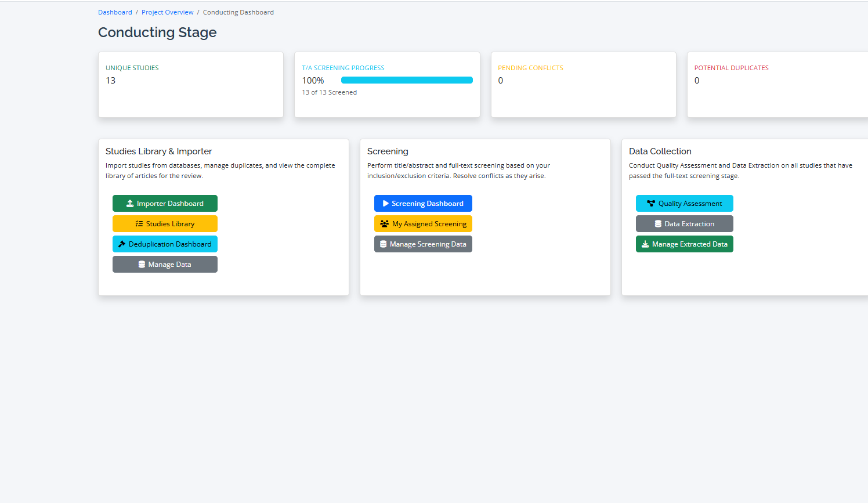Viewport: 868px width, 503px height.
Task: Click the Data Collection section heading
Action: pos(660,151)
